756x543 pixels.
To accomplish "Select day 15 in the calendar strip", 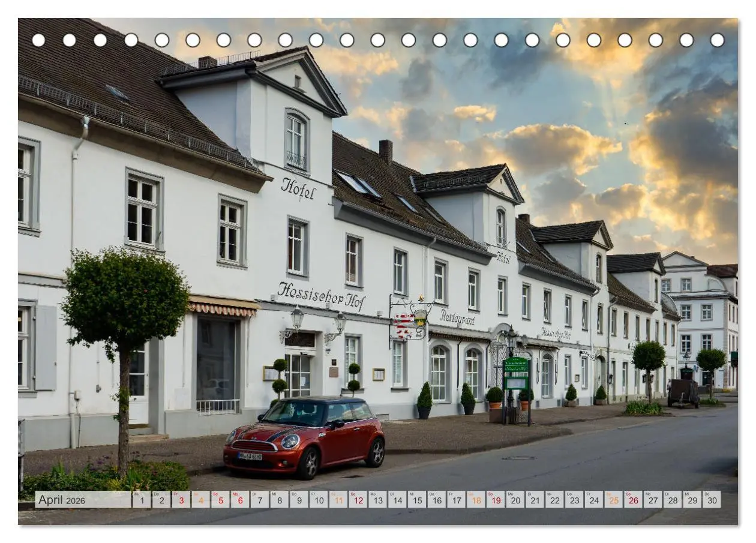I will (417, 500).
